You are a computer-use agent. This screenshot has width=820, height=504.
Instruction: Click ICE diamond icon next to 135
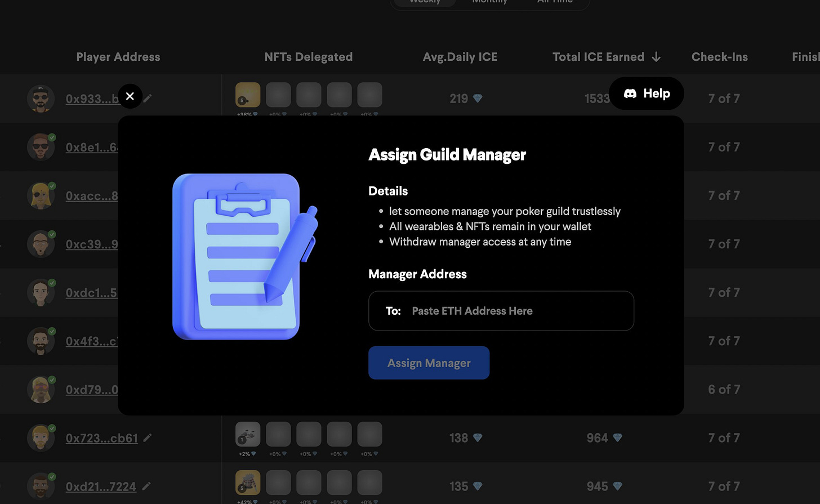[478, 486]
